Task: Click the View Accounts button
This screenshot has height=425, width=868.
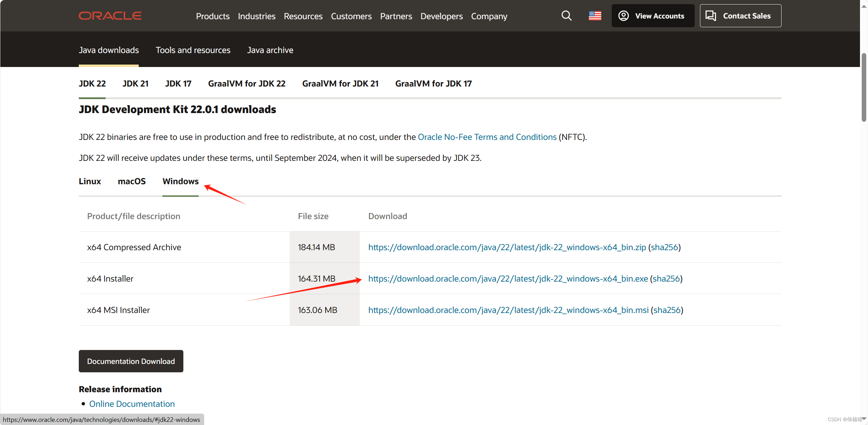Action: (x=653, y=16)
